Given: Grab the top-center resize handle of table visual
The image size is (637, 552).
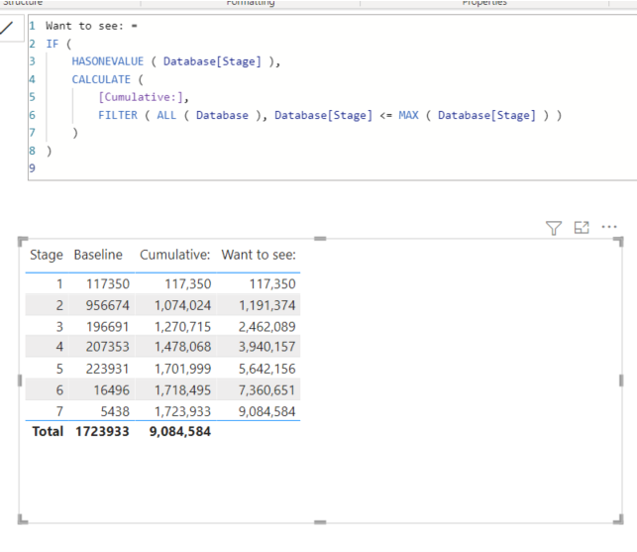Looking at the screenshot, I should tap(320, 239).
